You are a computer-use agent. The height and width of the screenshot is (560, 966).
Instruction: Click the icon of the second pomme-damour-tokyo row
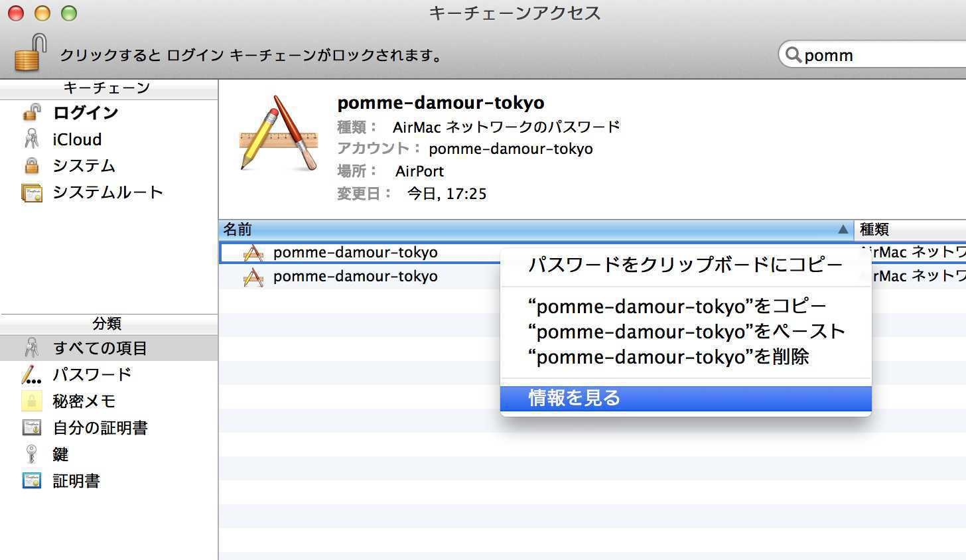(x=253, y=277)
